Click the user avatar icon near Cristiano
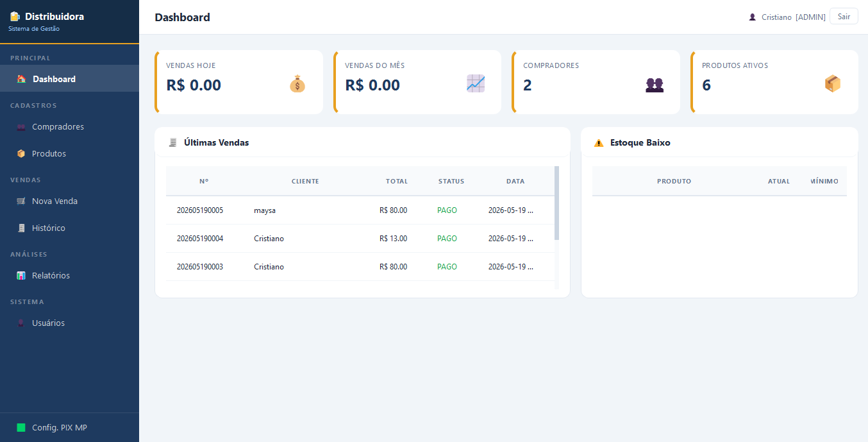Viewport: 868px width, 442px height. tap(753, 17)
